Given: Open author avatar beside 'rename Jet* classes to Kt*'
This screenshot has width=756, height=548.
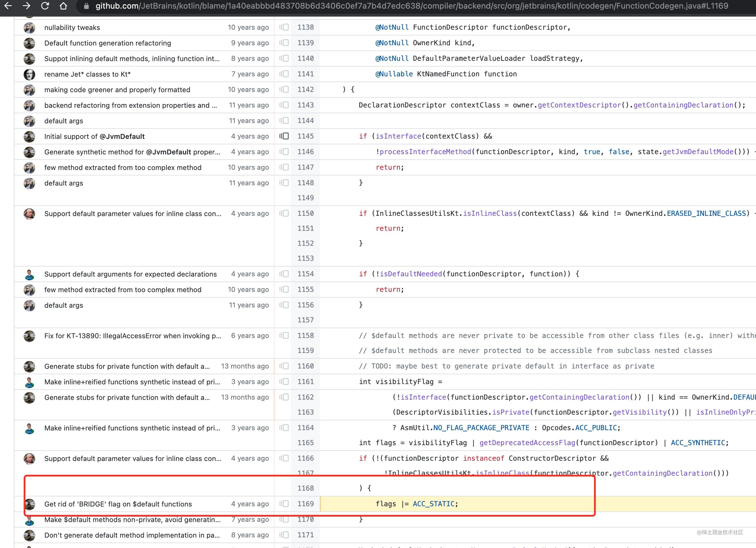Looking at the screenshot, I should pos(29,74).
